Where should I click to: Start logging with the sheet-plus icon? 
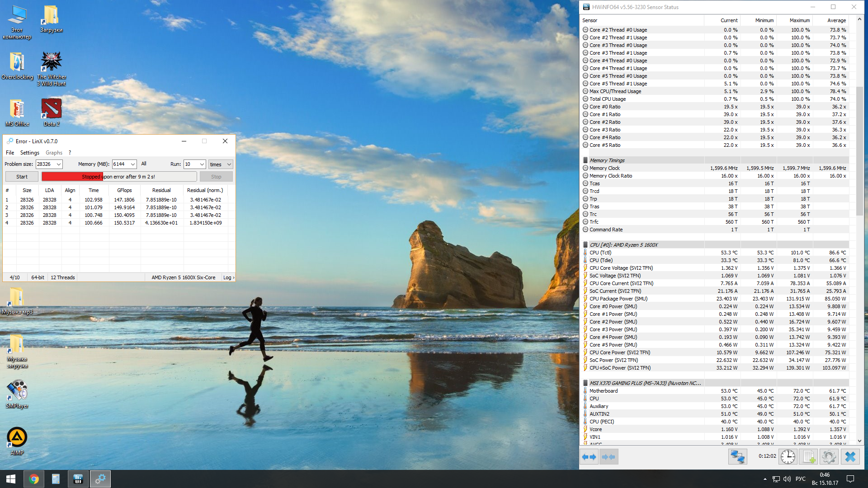click(x=808, y=457)
